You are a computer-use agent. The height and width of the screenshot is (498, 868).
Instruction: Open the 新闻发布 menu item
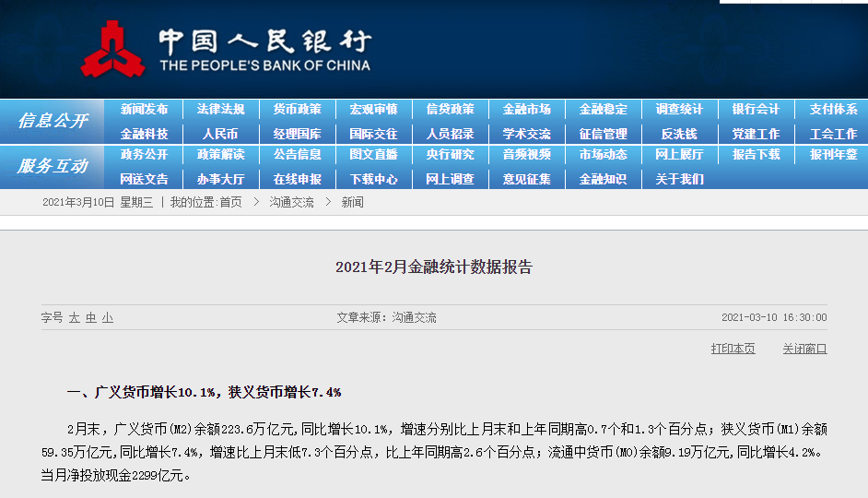coord(144,109)
